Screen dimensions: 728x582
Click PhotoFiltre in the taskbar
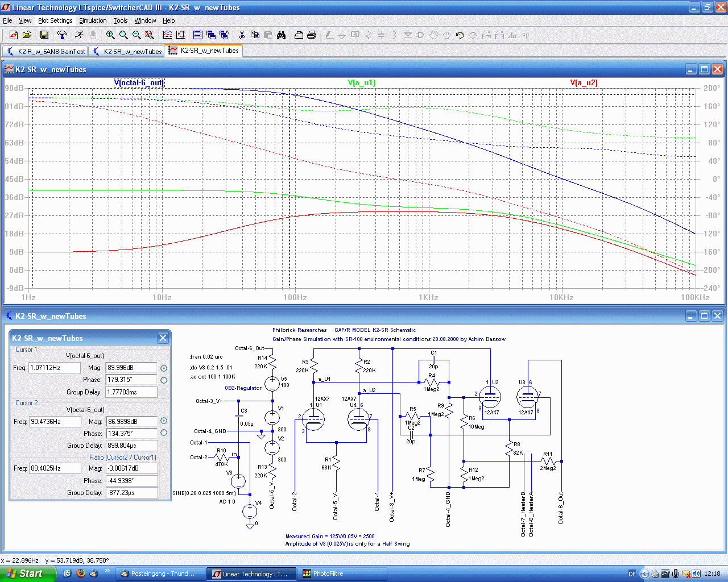pos(328,573)
